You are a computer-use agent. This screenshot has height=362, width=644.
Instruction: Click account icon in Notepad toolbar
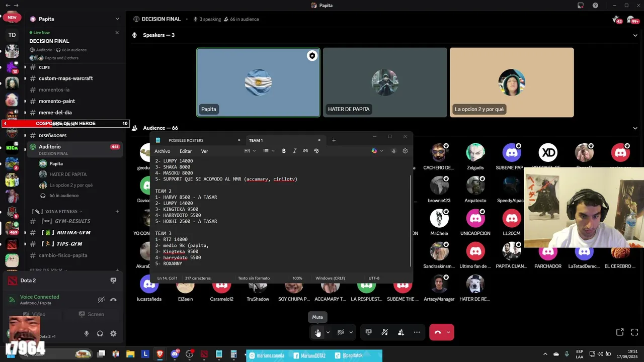tap(394, 151)
